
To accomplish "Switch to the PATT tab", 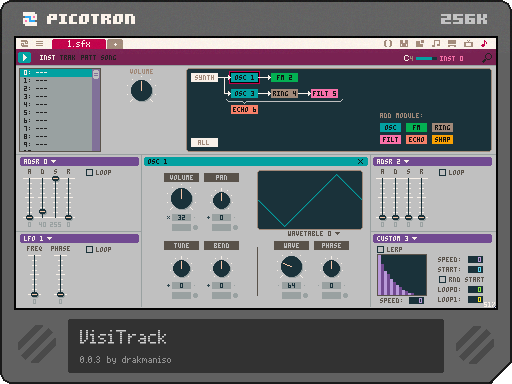I will coord(88,58).
